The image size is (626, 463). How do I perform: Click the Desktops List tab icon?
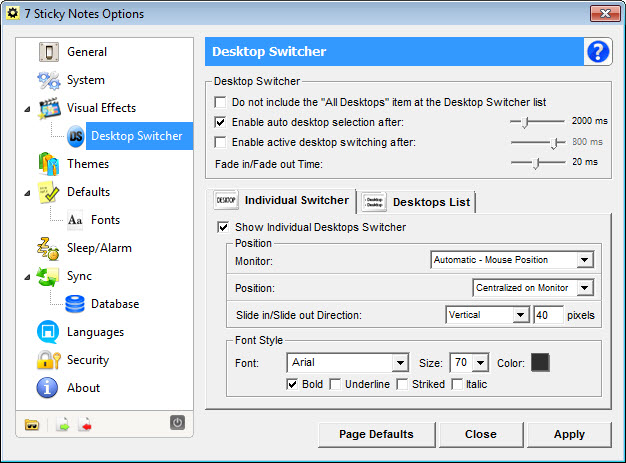[374, 202]
